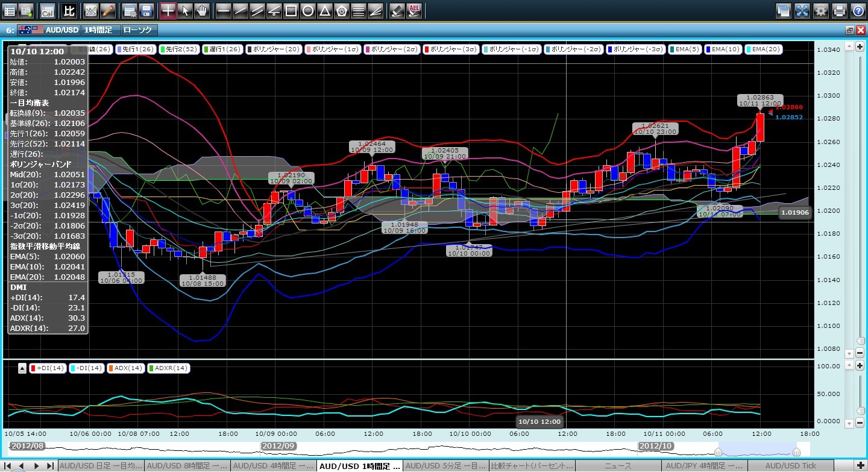
Task: Choose the rectangle drawing tool
Action: pyautogui.click(x=291, y=10)
